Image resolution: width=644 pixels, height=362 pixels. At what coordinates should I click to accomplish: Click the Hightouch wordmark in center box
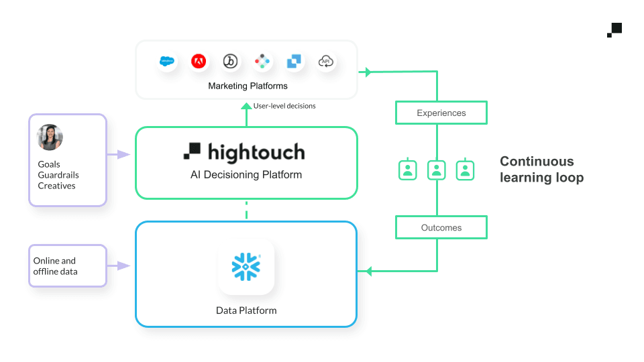click(245, 152)
